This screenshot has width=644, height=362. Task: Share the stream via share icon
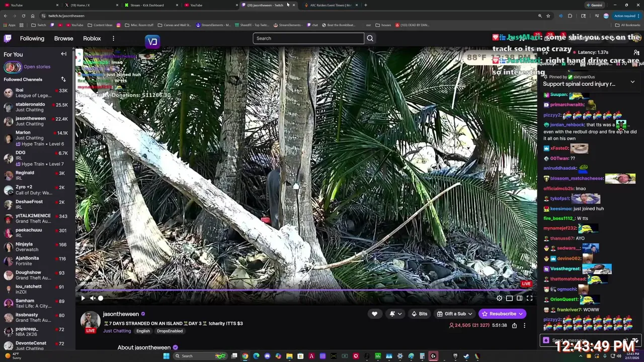click(x=514, y=325)
